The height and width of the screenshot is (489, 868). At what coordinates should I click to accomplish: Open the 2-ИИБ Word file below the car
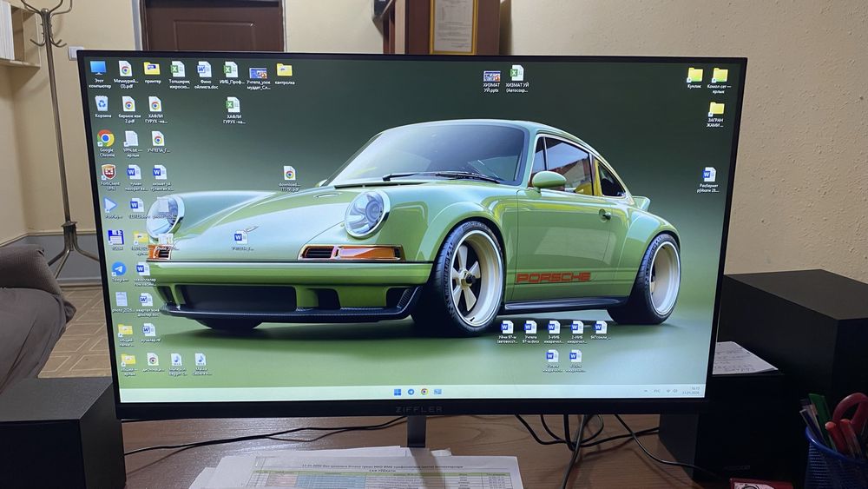click(x=577, y=332)
